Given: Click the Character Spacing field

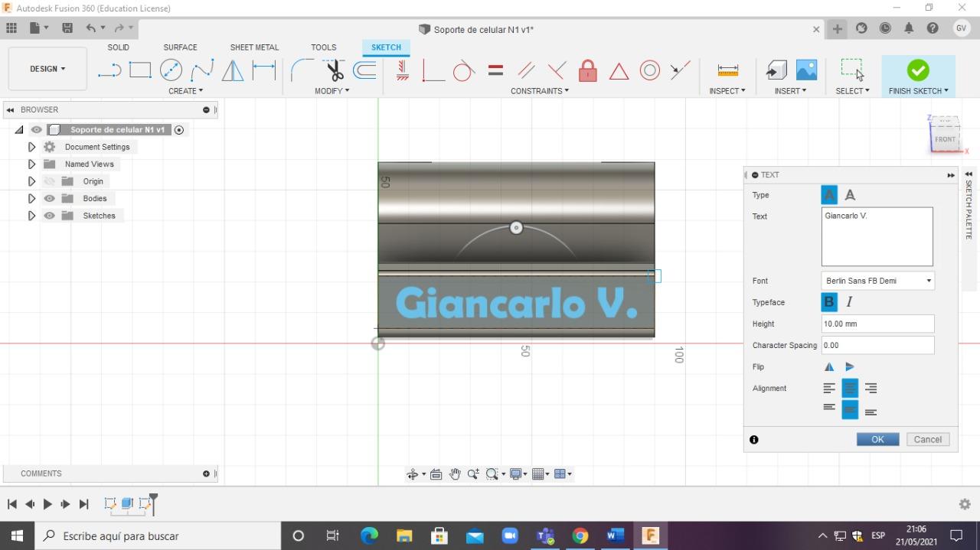Looking at the screenshot, I should click(x=877, y=345).
